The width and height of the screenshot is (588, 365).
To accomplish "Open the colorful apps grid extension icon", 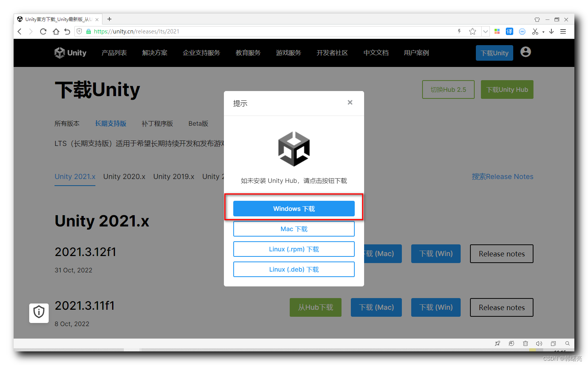I will (x=497, y=32).
